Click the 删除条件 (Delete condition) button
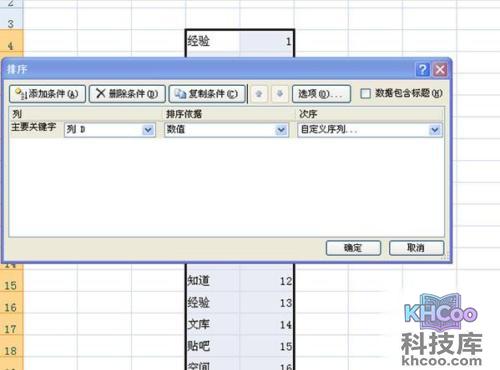Image resolution: width=500 pixels, height=370 pixels. tap(127, 94)
